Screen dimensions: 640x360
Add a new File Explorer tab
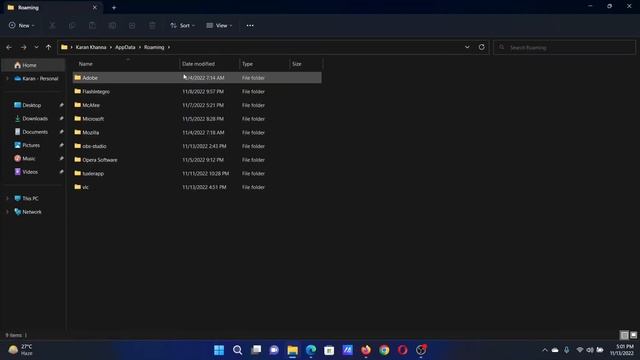(x=114, y=7)
